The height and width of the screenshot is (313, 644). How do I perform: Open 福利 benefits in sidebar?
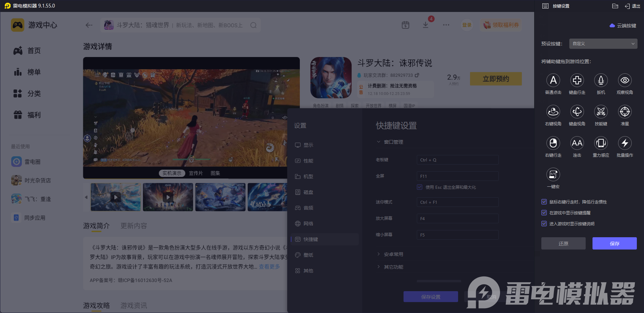pyautogui.click(x=27, y=115)
